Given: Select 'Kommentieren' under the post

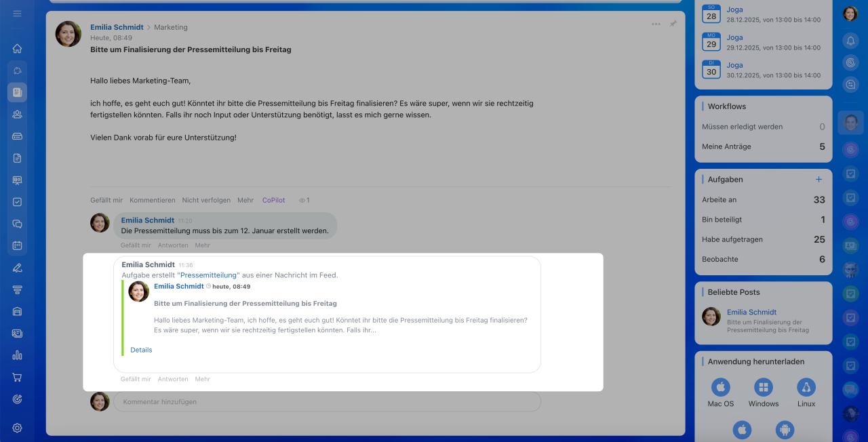Looking at the screenshot, I should click(x=153, y=200).
